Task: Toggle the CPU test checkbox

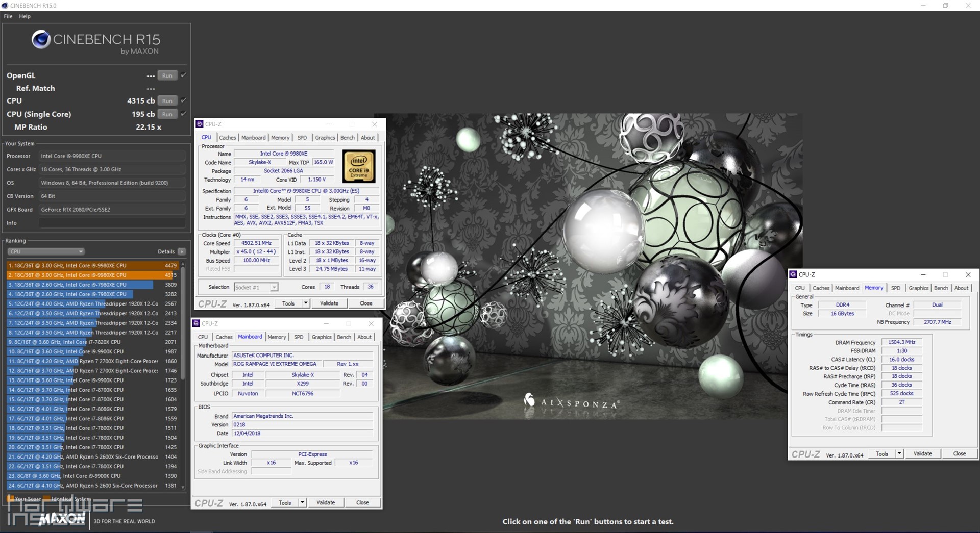Action: point(184,100)
